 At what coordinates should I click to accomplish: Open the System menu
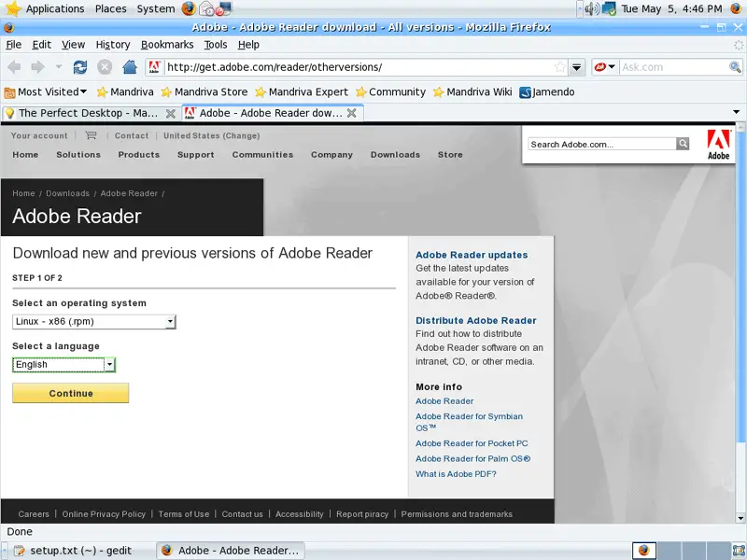coord(156,8)
